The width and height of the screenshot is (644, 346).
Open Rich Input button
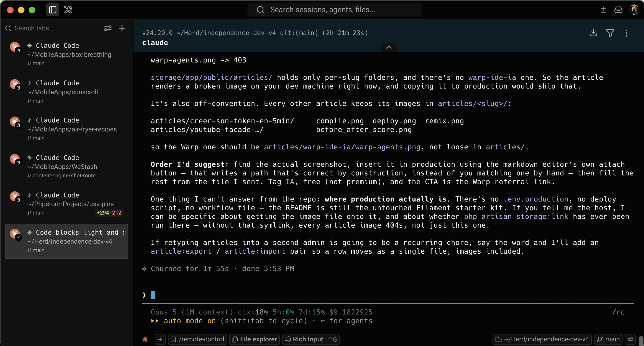[311, 339]
